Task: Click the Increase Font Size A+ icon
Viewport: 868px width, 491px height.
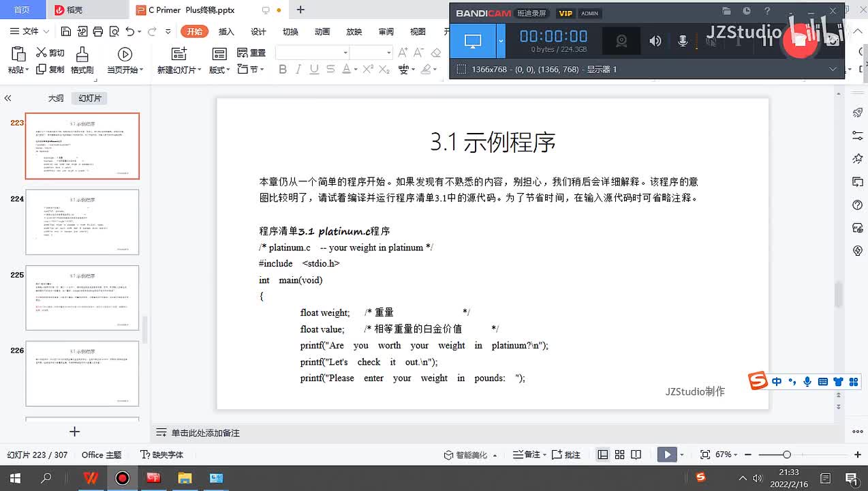Action: click(x=403, y=53)
